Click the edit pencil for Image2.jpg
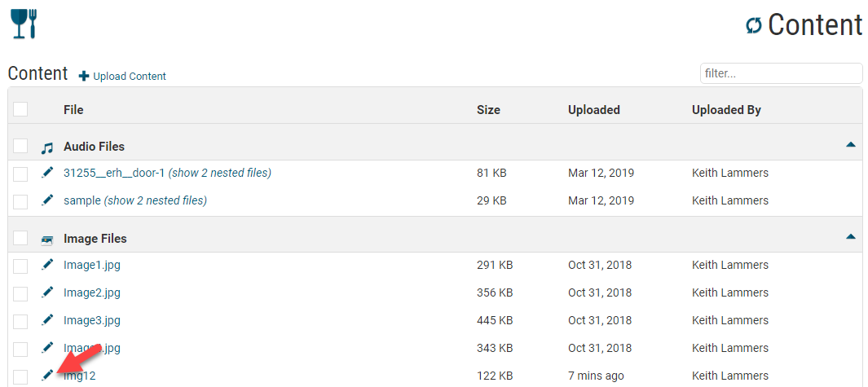Image resolution: width=868 pixels, height=387 pixels. (47, 292)
